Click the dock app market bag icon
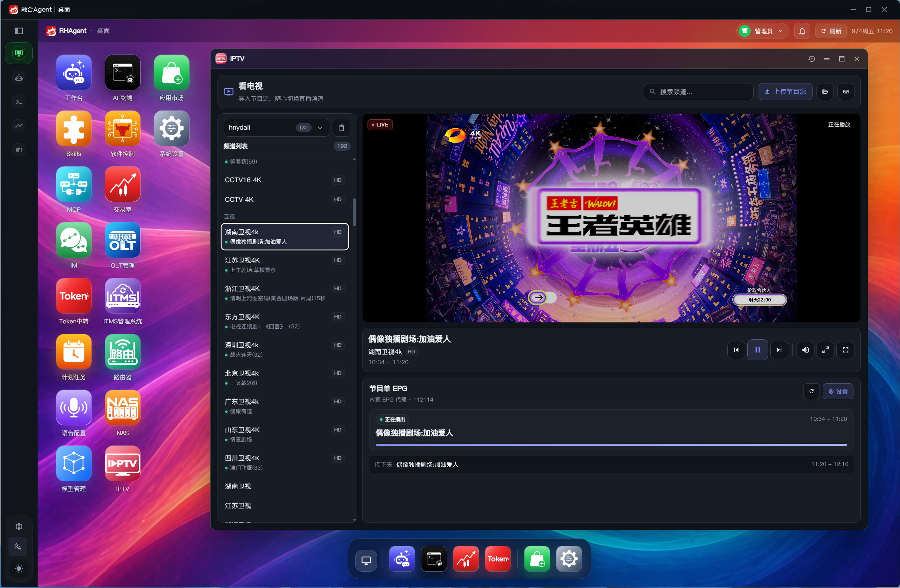Screen dimensions: 900x588 [x=537, y=558]
